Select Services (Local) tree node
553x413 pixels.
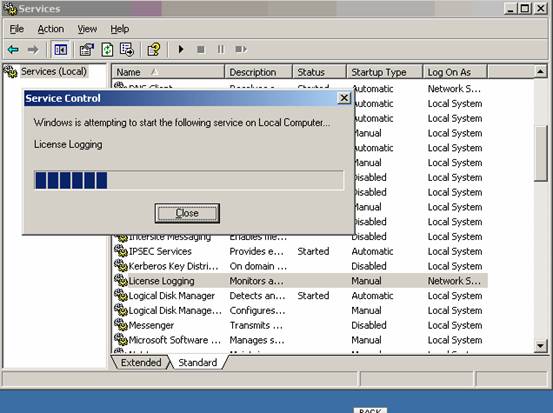(x=53, y=72)
